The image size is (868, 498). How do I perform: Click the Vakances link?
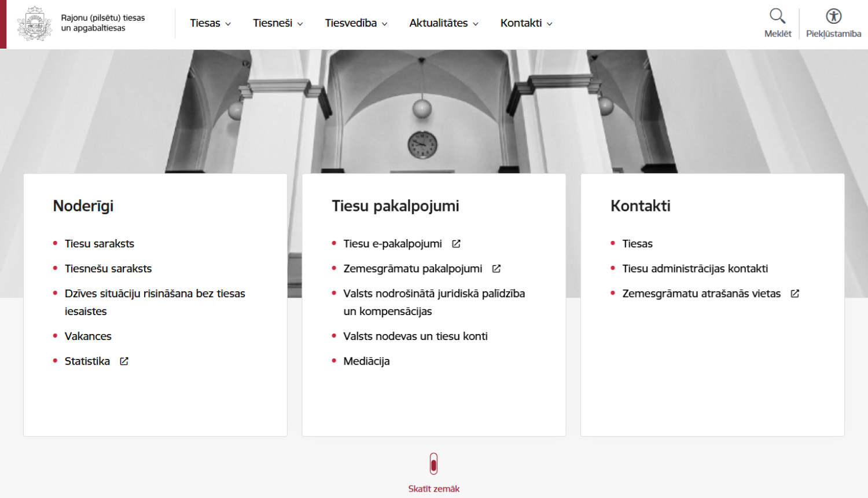point(88,336)
